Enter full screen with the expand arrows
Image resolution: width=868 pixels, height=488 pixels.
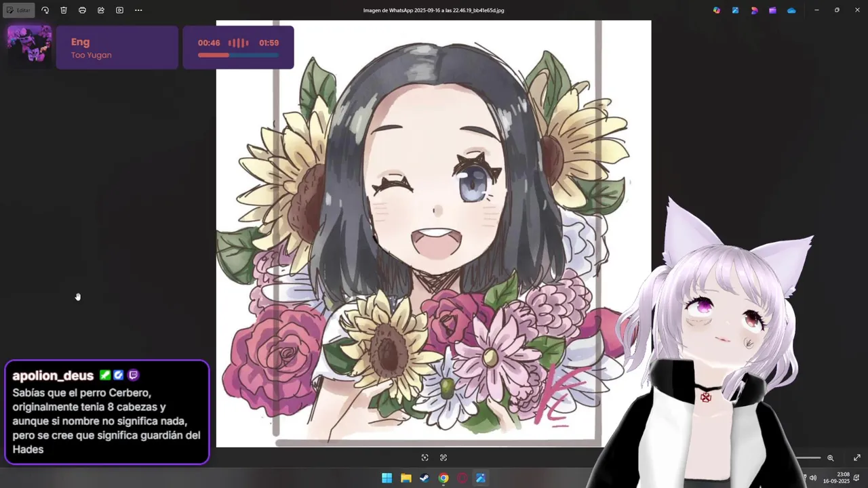[856, 458]
